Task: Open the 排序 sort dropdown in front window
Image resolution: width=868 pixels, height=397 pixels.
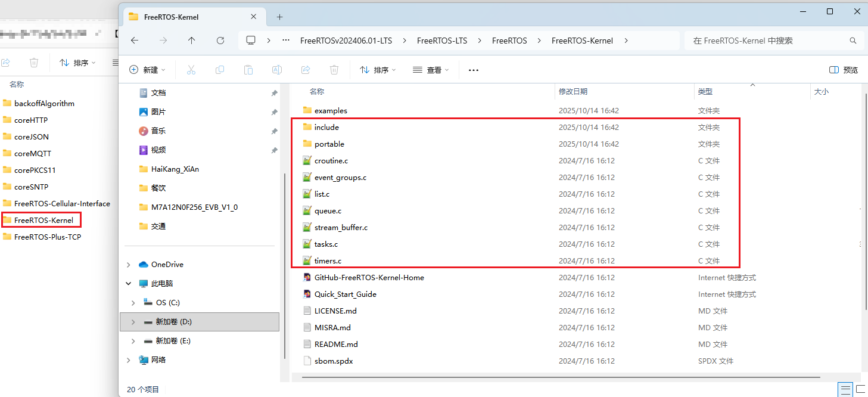Action: pyautogui.click(x=378, y=70)
